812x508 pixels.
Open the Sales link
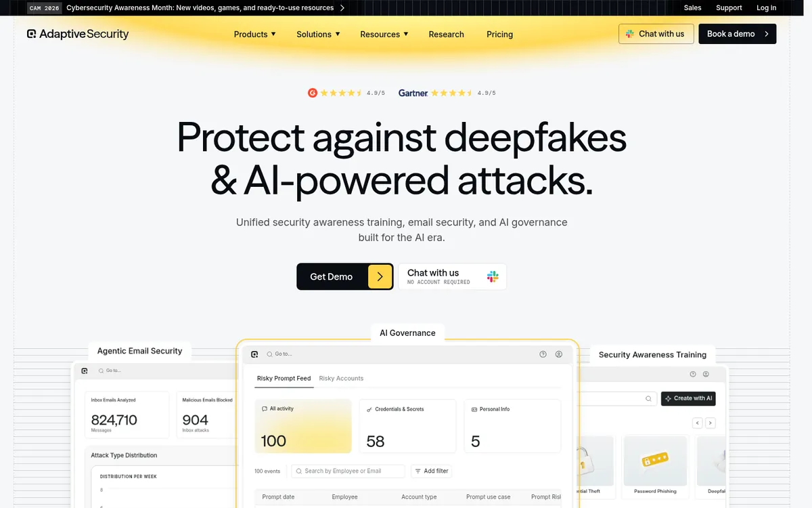[693, 8]
